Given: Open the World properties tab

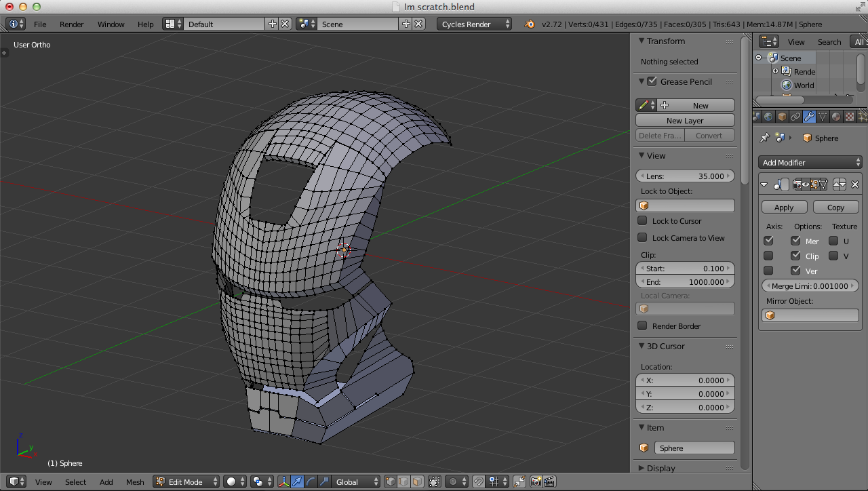Looking at the screenshot, I should [768, 117].
